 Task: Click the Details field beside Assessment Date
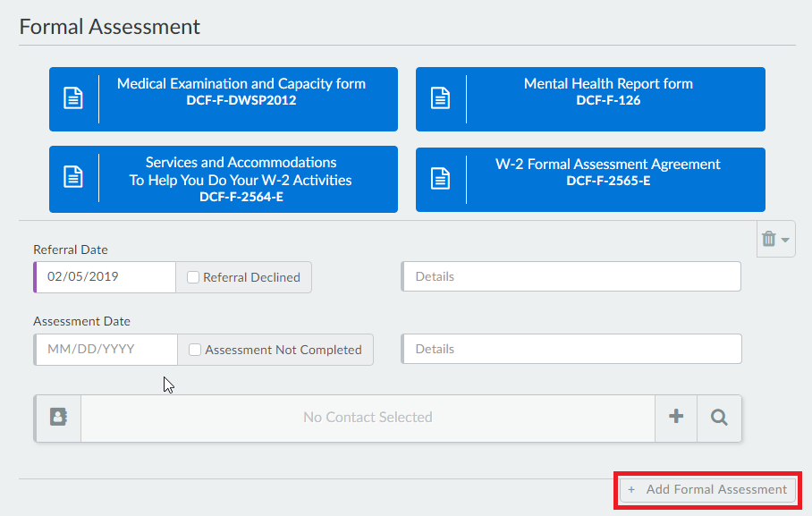(x=571, y=349)
